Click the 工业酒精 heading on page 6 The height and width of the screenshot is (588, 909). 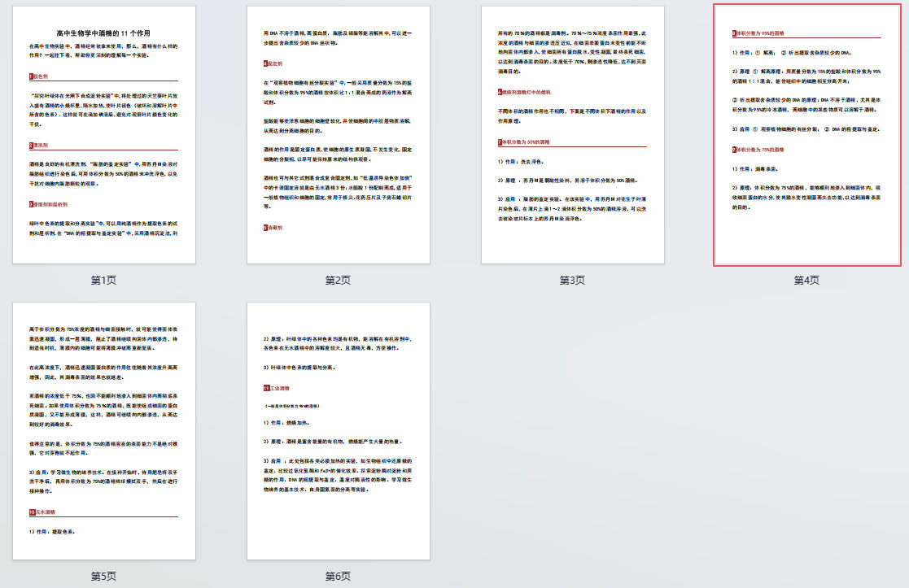pyautogui.click(x=275, y=389)
